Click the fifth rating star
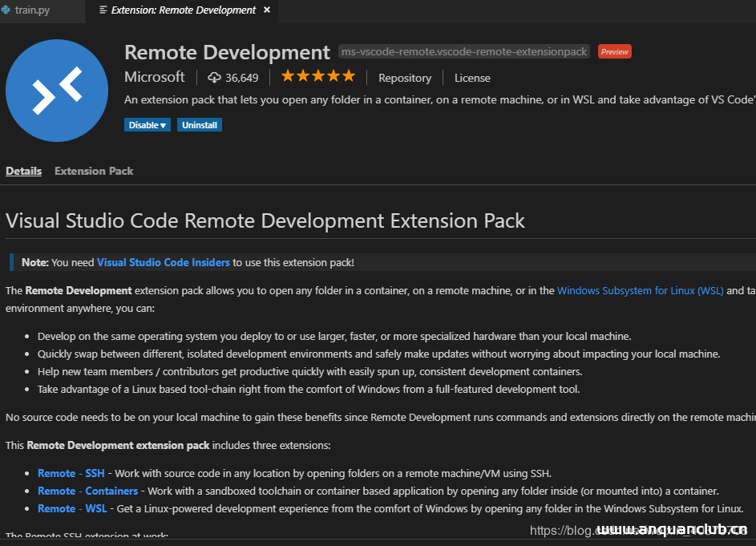The image size is (756, 546). (350, 75)
